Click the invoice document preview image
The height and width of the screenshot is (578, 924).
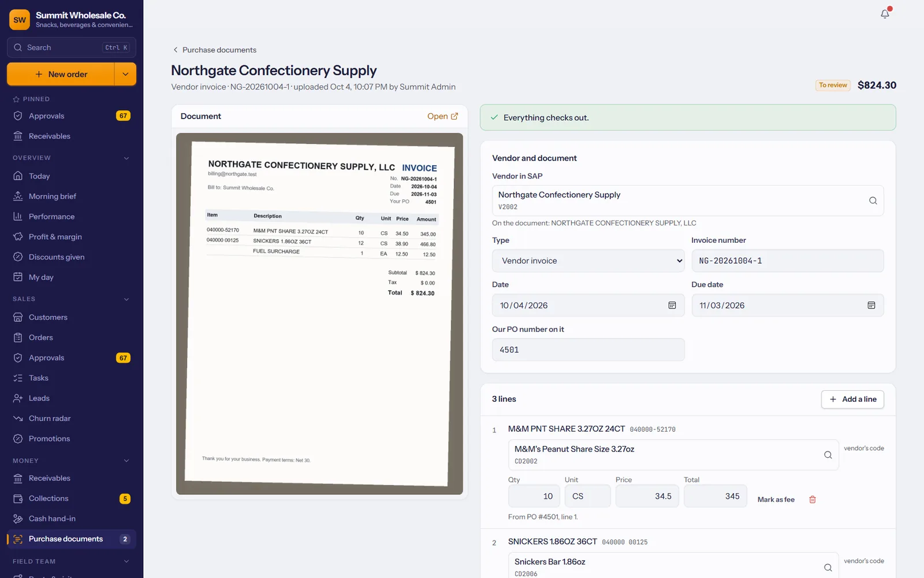[x=319, y=314]
